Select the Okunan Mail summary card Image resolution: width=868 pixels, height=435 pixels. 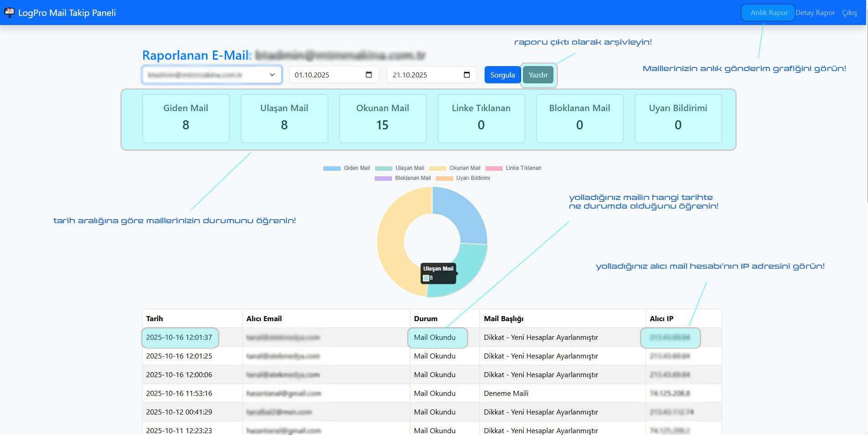pyautogui.click(x=382, y=118)
